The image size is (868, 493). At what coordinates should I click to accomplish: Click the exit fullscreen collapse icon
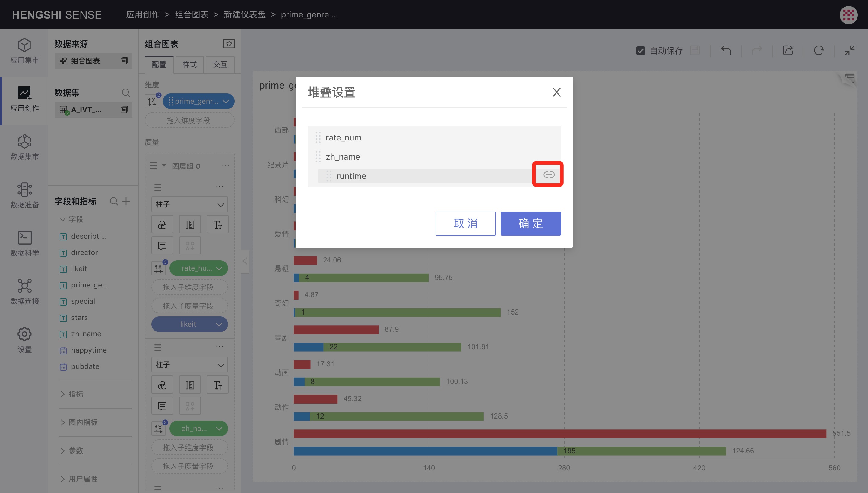click(x=850, y=51)
